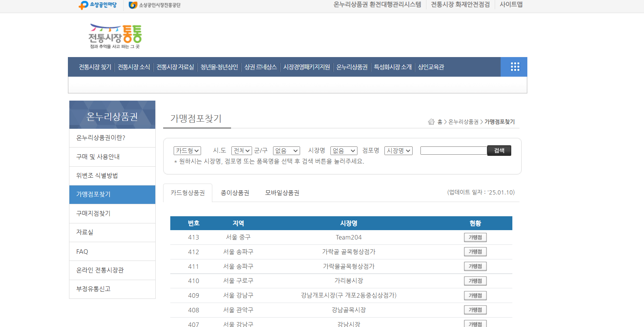Click row number 413
644x327 pixels.
(194, 237)
